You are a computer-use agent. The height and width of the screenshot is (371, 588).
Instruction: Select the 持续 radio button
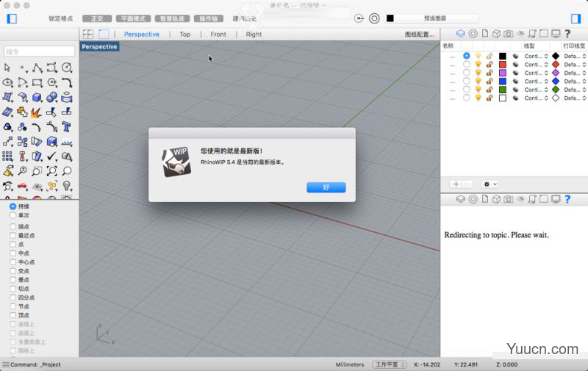12,206
